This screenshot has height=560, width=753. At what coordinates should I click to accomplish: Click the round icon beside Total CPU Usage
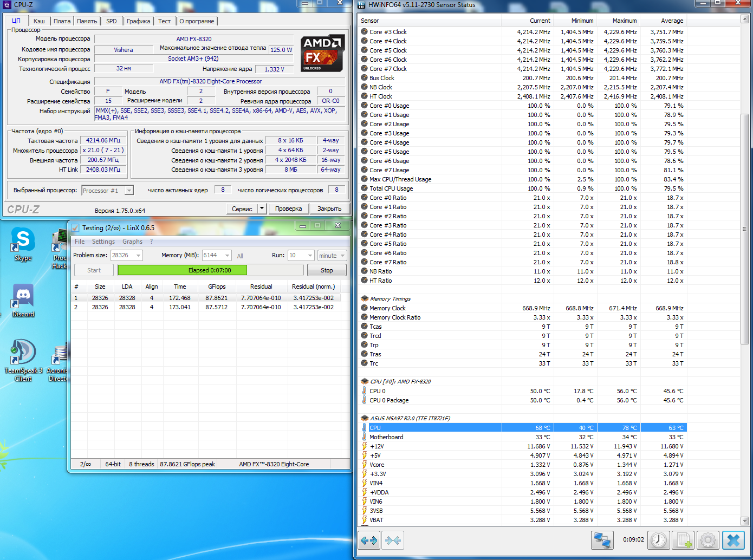(x=365, y=188)
